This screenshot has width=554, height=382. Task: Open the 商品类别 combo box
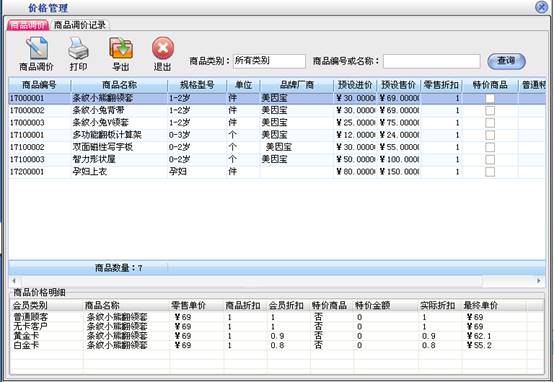(269, 61)
